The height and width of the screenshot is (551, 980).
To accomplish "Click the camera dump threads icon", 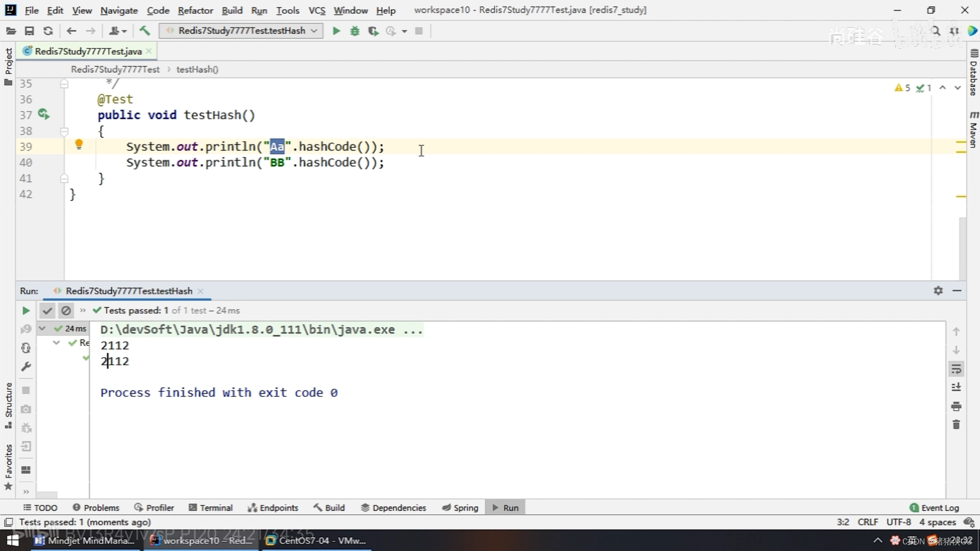I will click(x=26, y=409).
